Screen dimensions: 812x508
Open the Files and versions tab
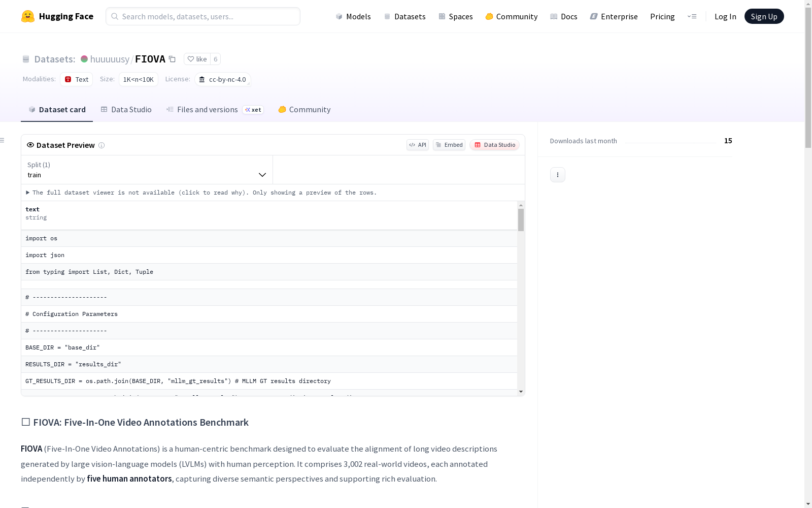pos(215,110)
